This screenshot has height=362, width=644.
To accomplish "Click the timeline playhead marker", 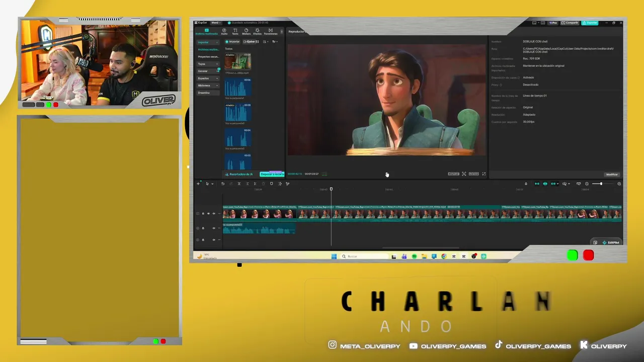I will 331,189.
